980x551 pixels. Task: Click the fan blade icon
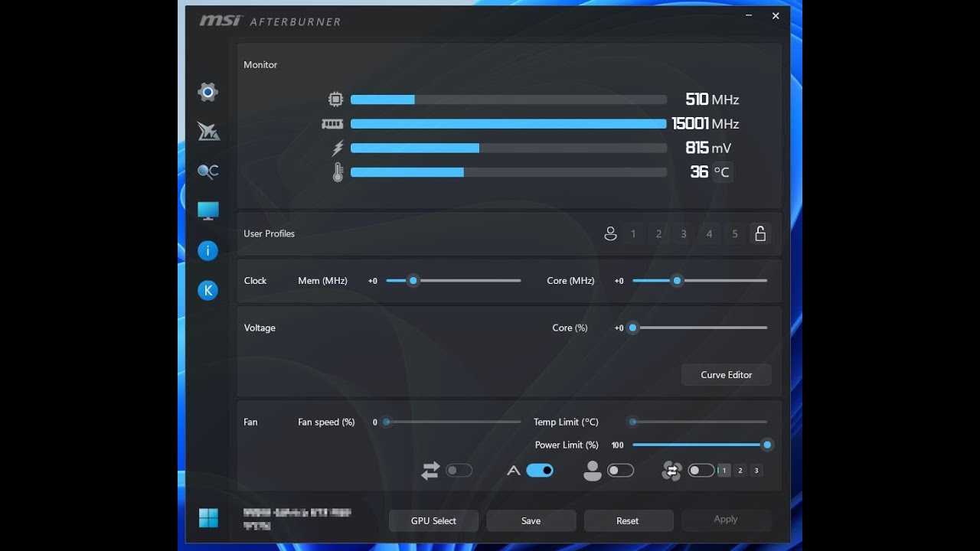[x=671, y=471]
